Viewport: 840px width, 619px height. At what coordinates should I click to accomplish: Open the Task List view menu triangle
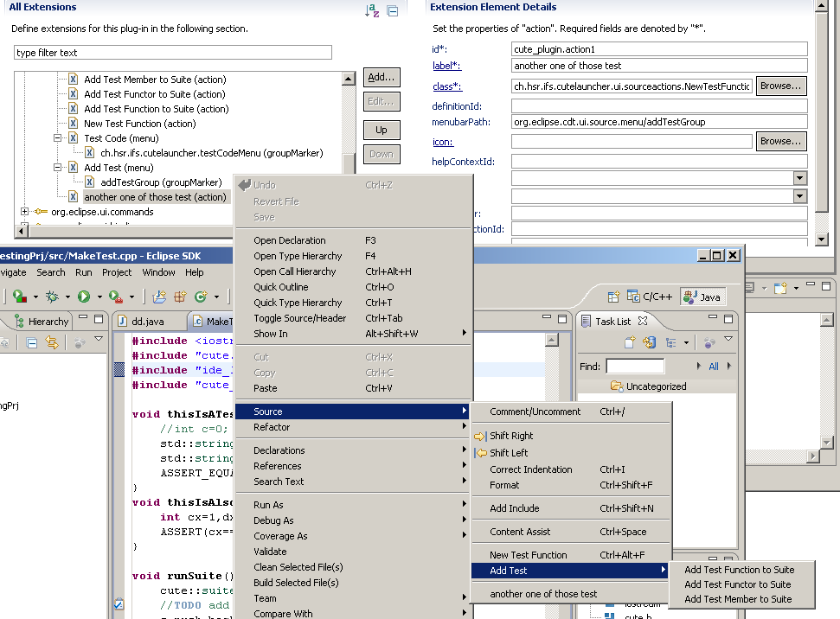728,338
